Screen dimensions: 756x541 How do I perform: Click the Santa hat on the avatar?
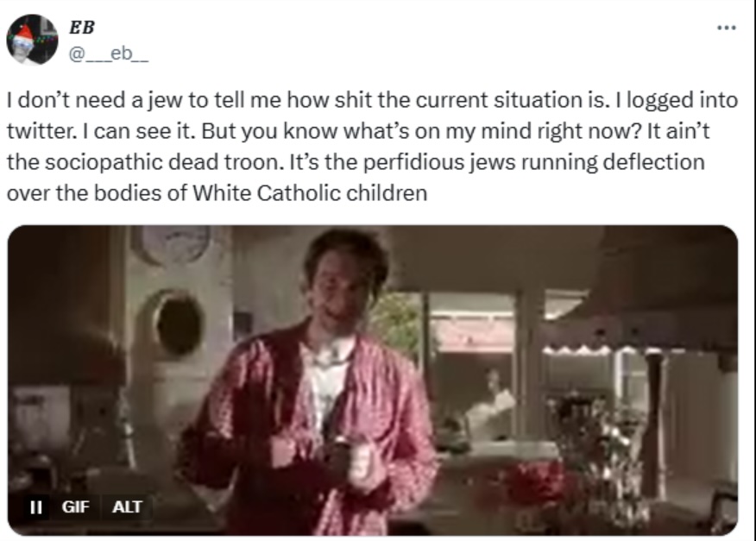pos(24,34)
